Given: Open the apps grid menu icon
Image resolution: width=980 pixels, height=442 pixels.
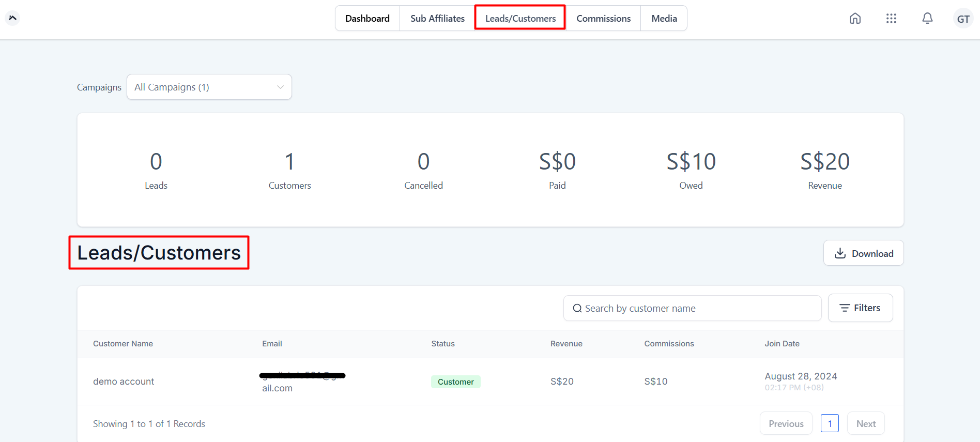Looking at the screenshot, I should (x=891, y=19).
